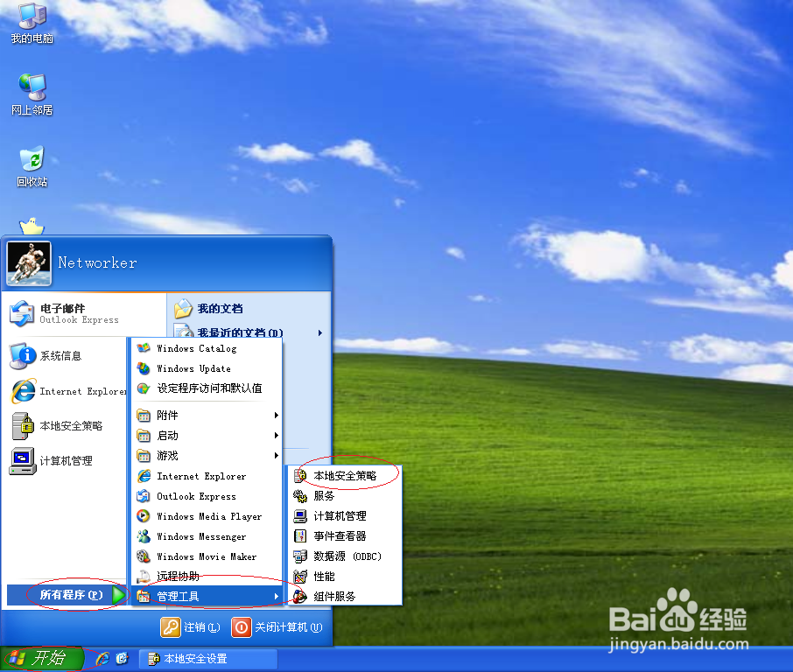This screenshot has width=793, height=672.
Task: Launch Windows Movie Maker icon
Action: coord(144,556)
